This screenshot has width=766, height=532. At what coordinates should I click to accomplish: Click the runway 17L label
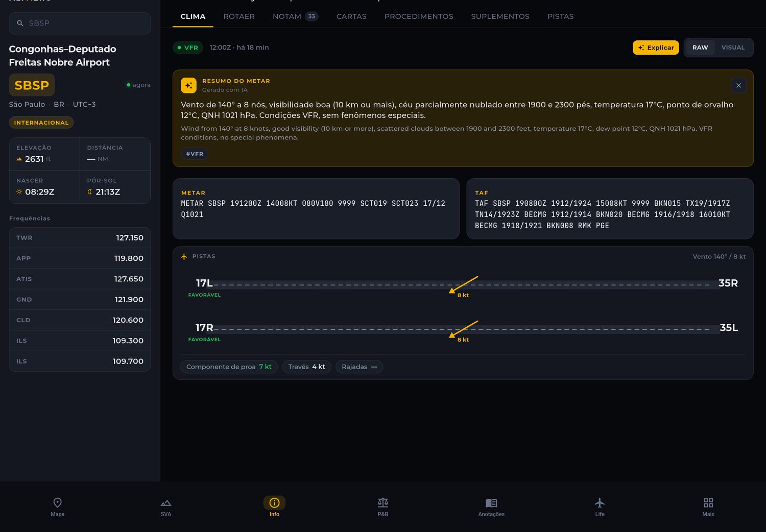(204, 283)
